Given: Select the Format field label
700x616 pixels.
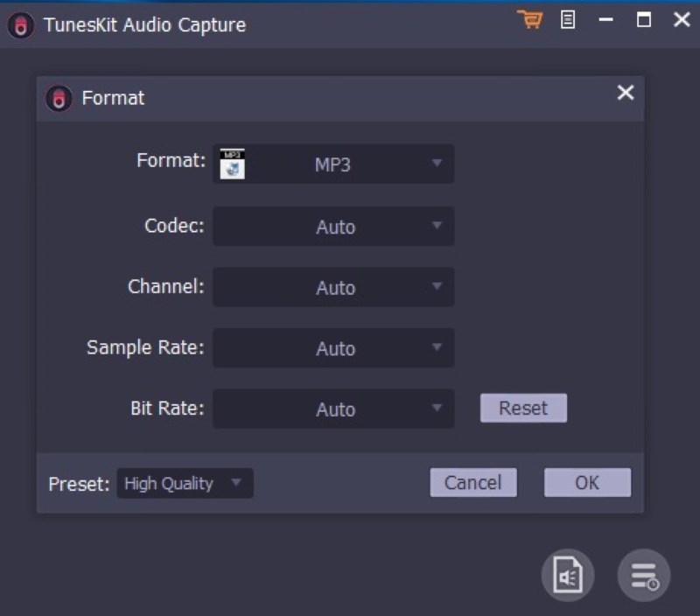Looking at the screenshot, I should (169, 161).
